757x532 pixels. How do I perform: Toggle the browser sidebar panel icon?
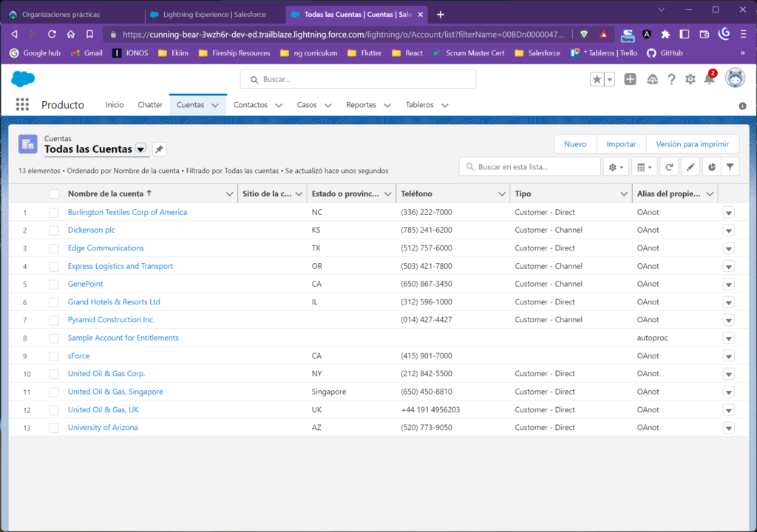point(685,34)
